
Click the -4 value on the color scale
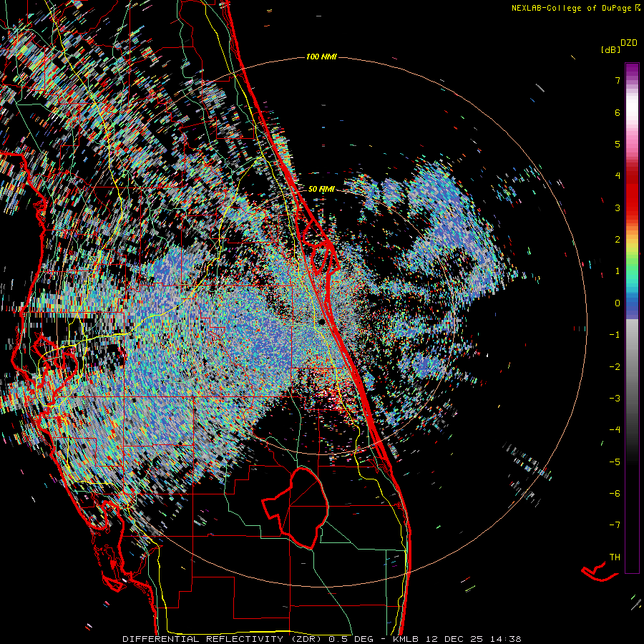[615, 429]
